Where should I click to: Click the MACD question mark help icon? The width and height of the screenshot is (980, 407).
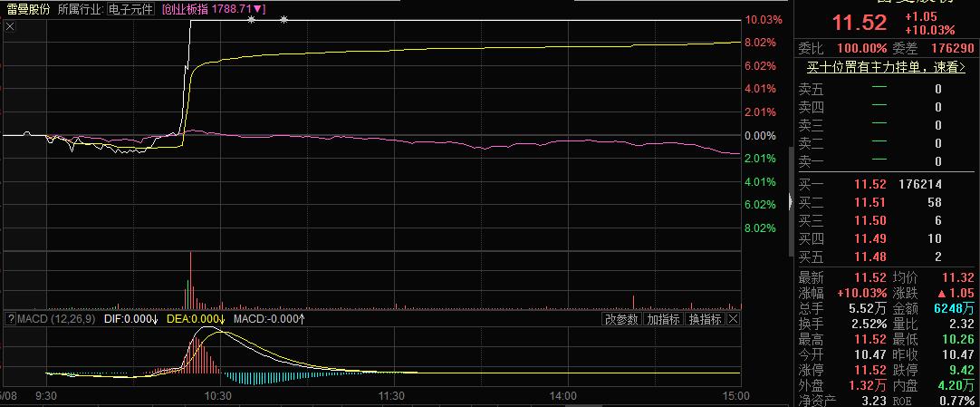click(x=10, y=319)
